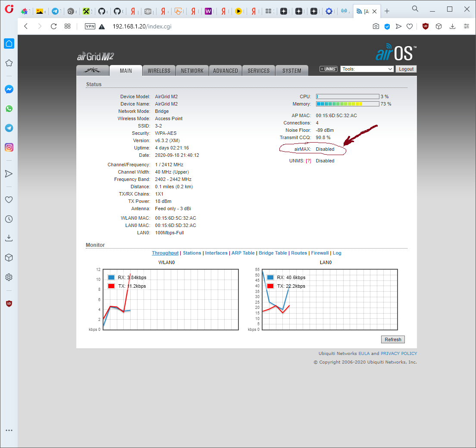Click the VPN badge in address bar
This screenshot has height=448, width=476.
coord(90,26)
